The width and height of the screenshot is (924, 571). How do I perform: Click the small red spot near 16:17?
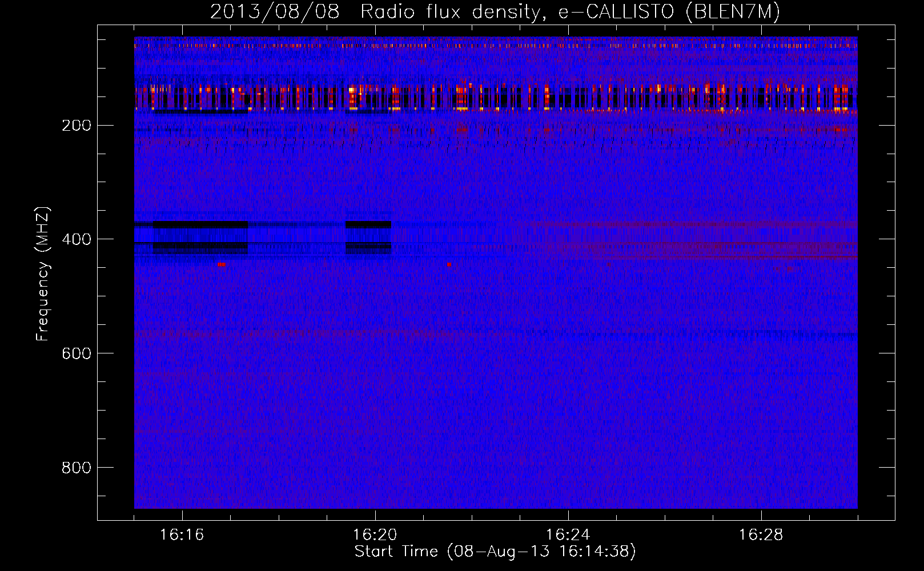coord(222,264)
